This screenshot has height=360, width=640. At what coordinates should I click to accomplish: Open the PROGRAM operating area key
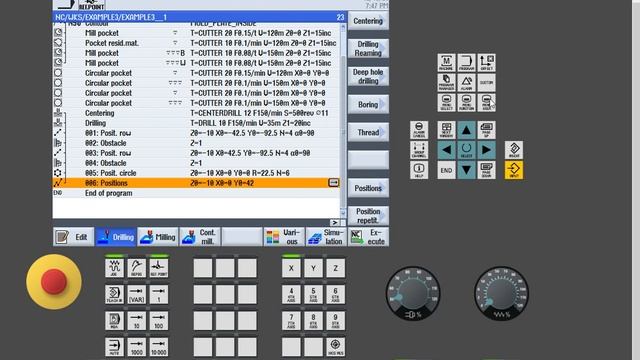coord(467,62)
